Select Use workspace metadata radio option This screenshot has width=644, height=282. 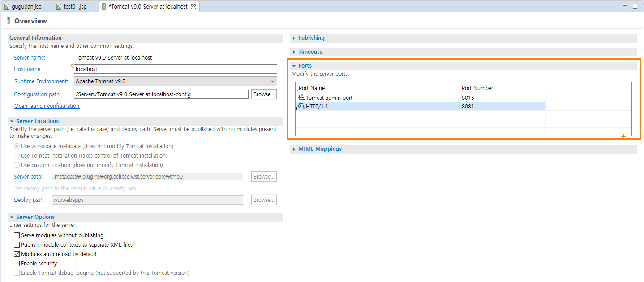17,146
